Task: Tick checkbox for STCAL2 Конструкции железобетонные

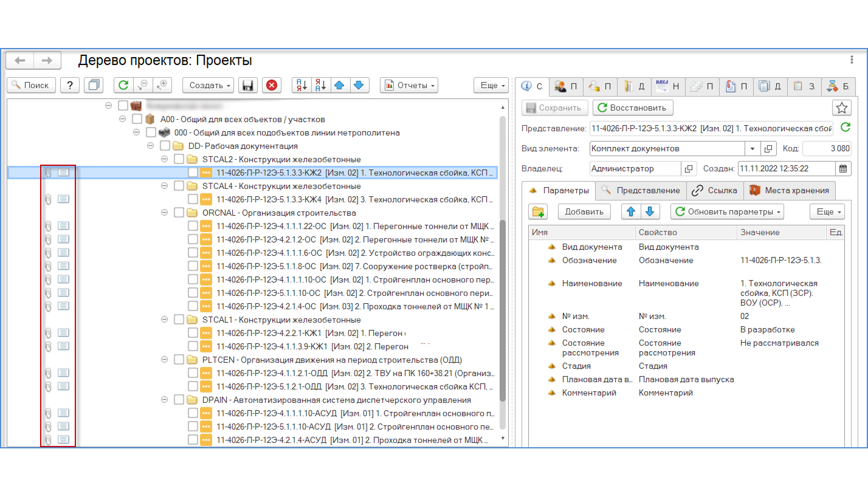Action: point(179,159)
